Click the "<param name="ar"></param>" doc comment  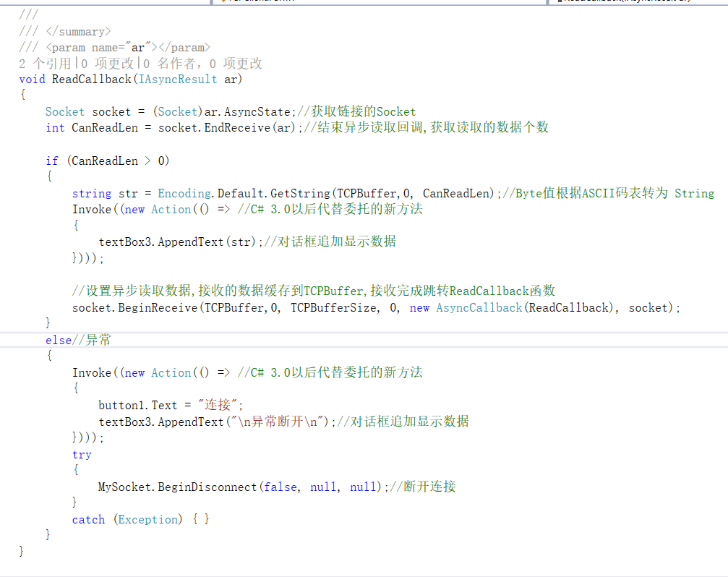[x=128, y=47]
